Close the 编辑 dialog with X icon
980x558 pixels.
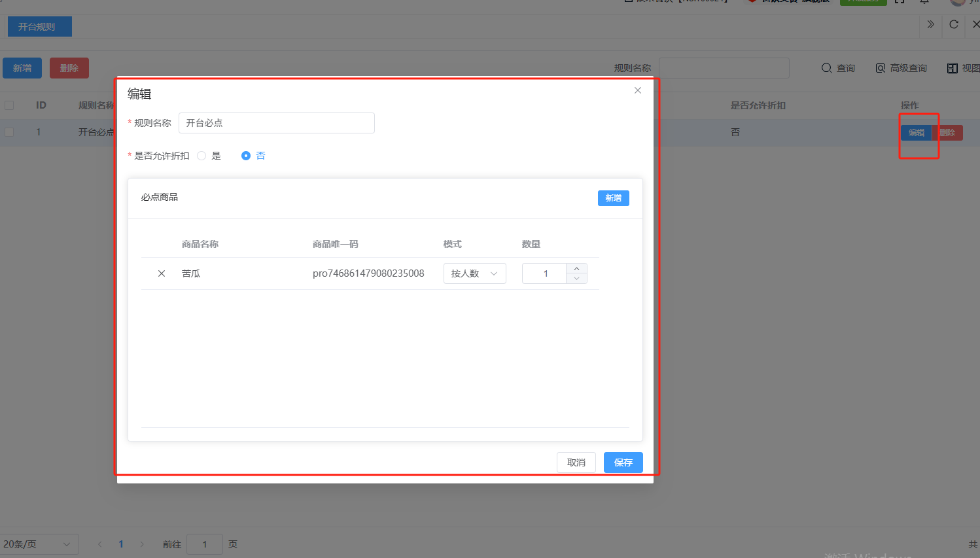point(638,90)
